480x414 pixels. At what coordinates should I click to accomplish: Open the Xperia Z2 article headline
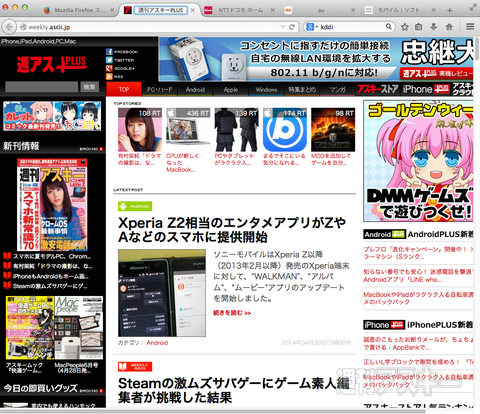point(232,230)
